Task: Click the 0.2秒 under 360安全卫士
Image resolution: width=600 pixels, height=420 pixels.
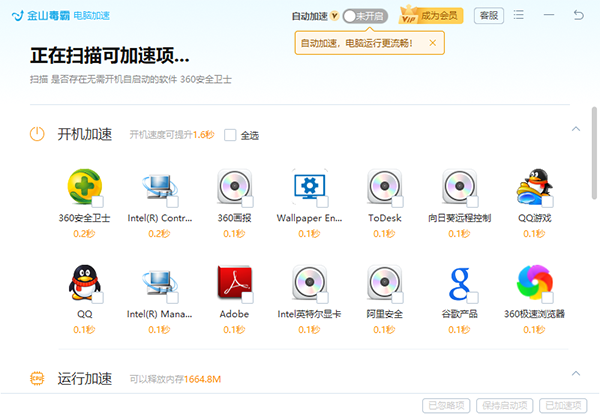Action: tap(84, 234)
